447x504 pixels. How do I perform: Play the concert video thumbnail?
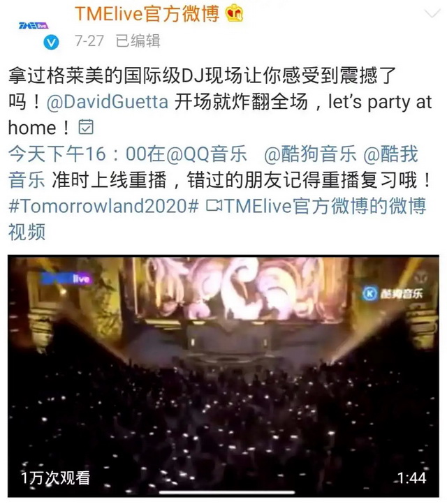tap(223, 376)
